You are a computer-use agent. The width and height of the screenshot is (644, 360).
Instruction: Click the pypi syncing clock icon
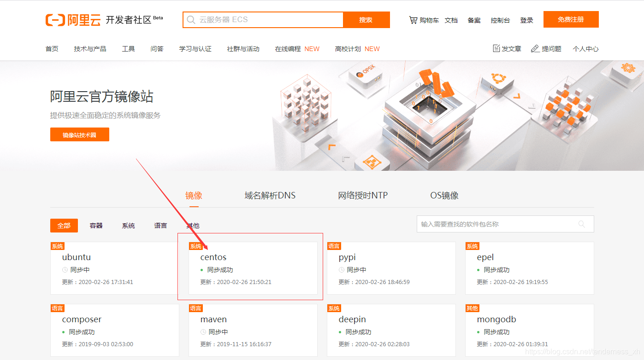342,270
